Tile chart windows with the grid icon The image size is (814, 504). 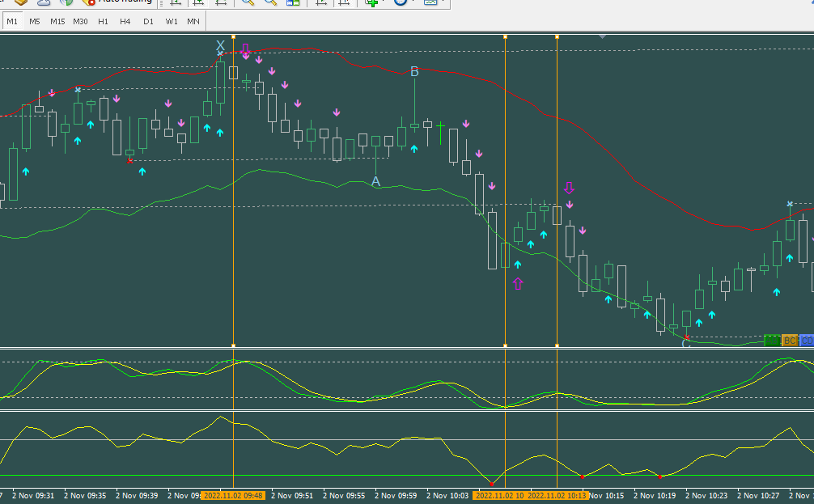[293, 2]
